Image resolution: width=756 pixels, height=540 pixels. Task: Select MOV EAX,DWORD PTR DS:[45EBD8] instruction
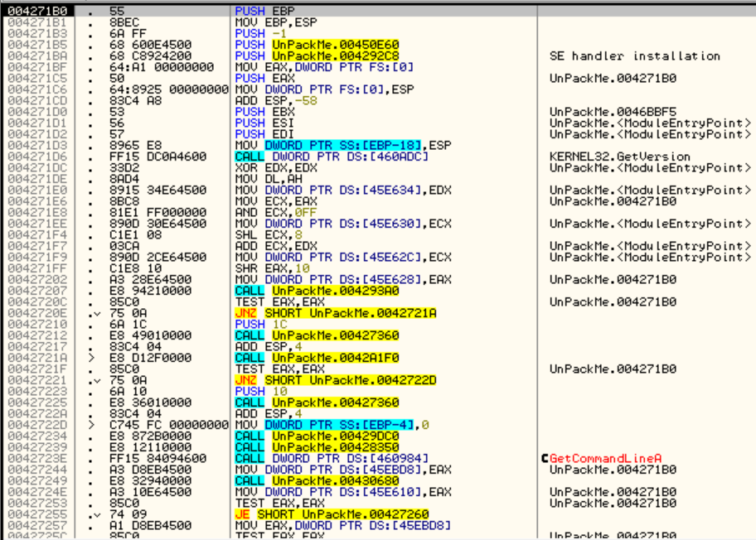tap(343, 525)
